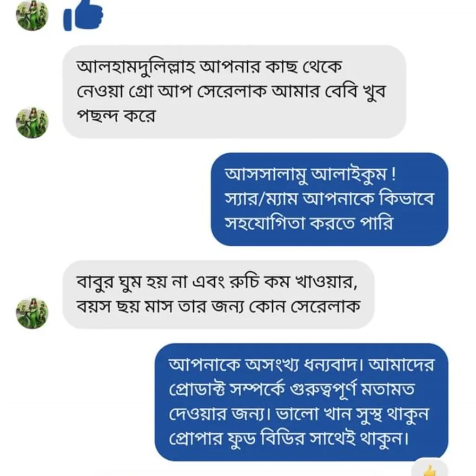Click the text line 'পছন্দ করে'
The width and height of the screenshot is (476, 476).
click(116, 115)
